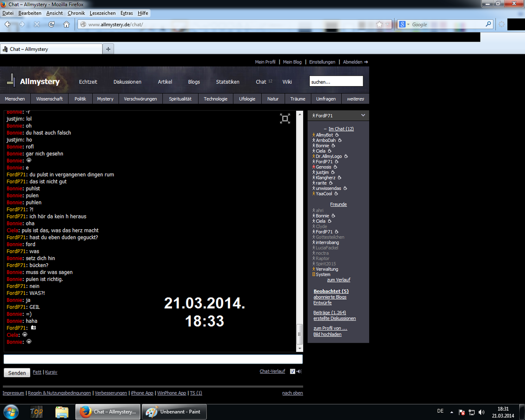The width and height of the screenshot is (525, 420).
Task: Expand chat to fullscreen with the corner icon
Action: 285,118
